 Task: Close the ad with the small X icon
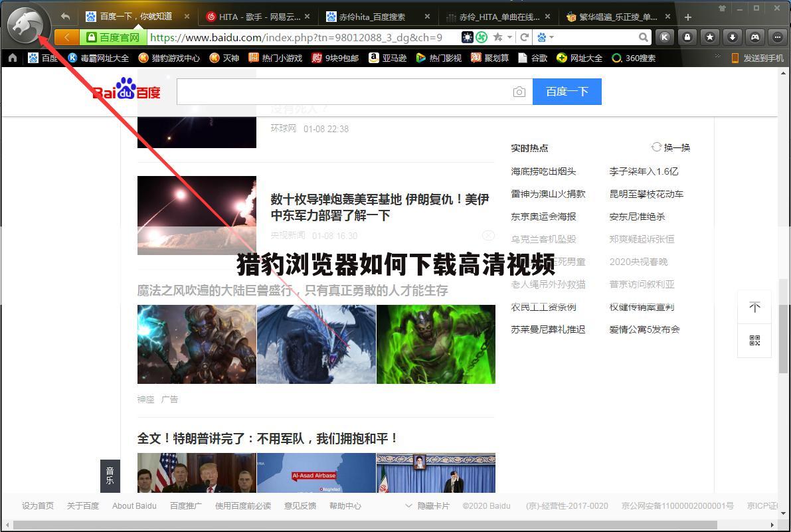488,236
